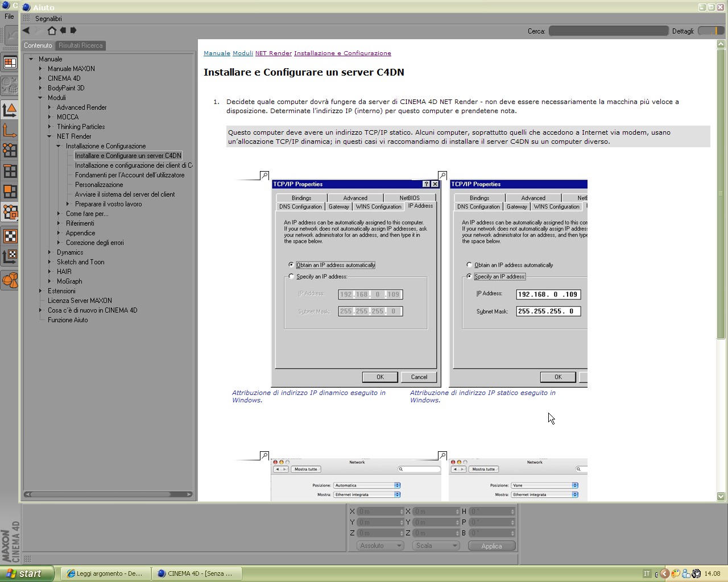Collapse the NET Render node
The width and height of the screenshot is (728, 582).
click(49, 136)
